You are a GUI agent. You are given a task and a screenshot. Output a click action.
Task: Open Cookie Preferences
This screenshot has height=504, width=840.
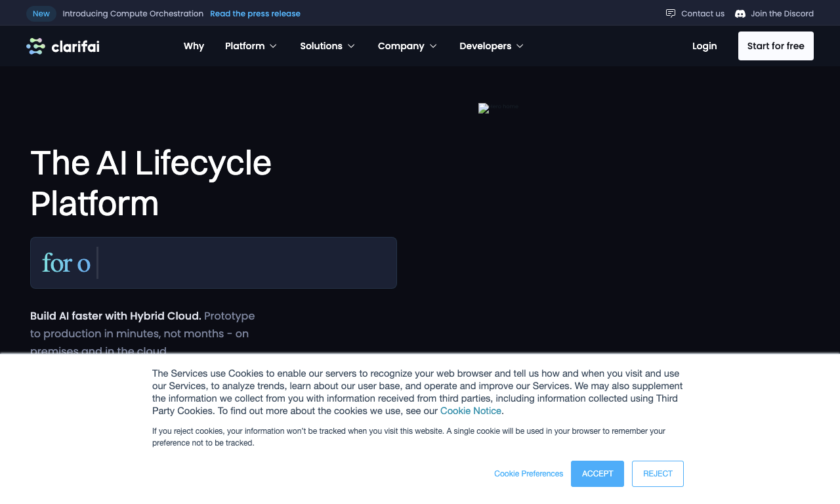(x=528, y=474)
